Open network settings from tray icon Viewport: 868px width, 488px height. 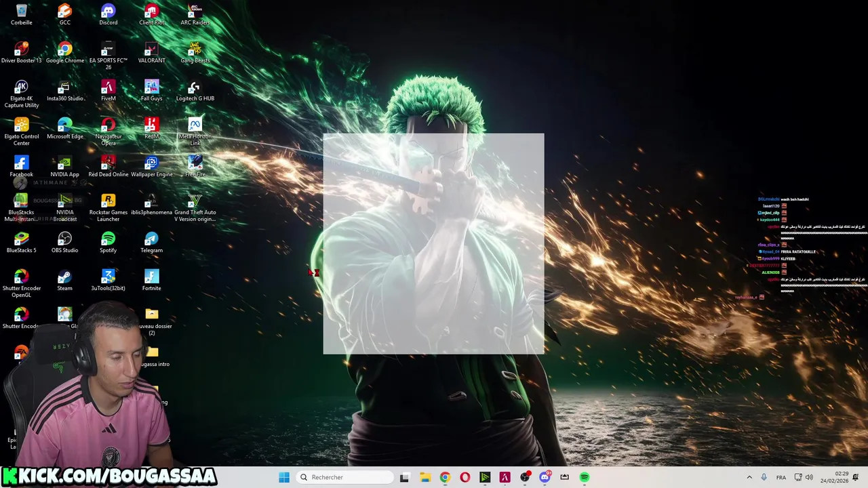point(798,477)
